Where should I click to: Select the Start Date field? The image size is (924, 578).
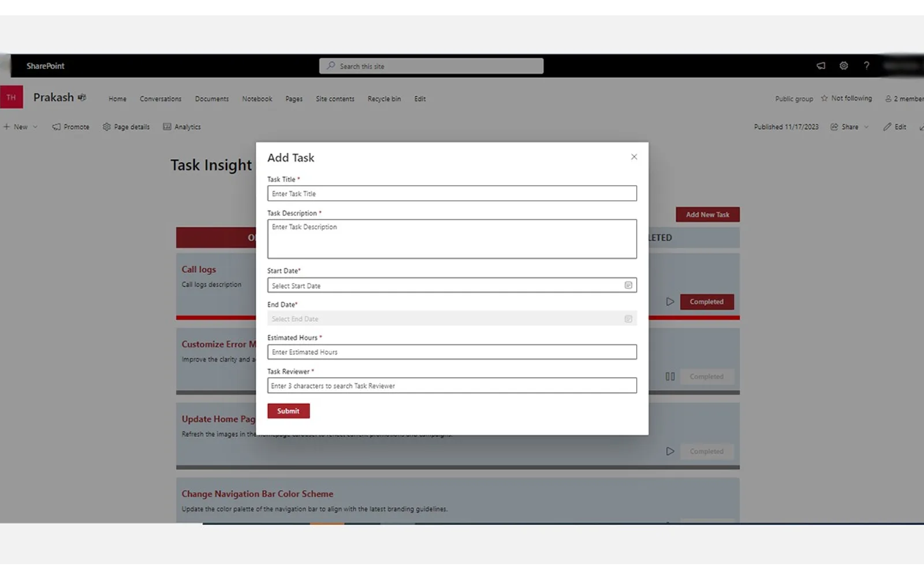click(x=452, y=285)
